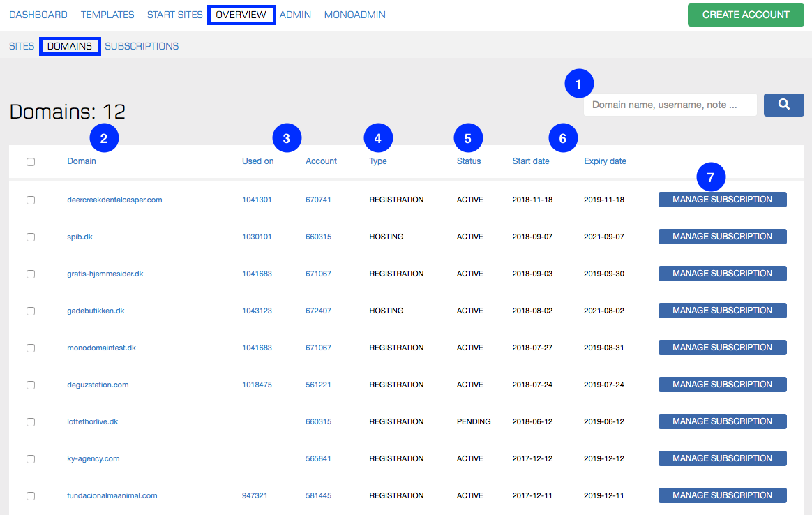812x515 pixels.
Task: Switch to the Sites sub-tab
Action: (x=21, y=46)
